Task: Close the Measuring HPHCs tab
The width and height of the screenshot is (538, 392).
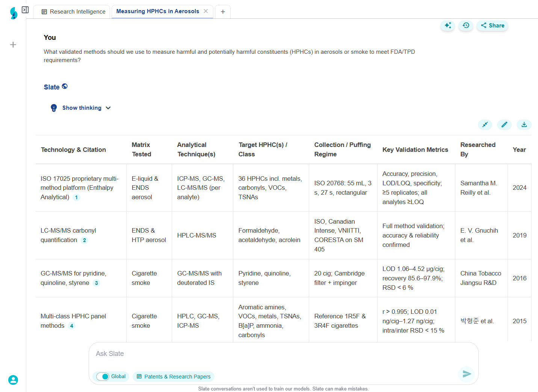Action: pyautogui.click(x=206, y=11)
